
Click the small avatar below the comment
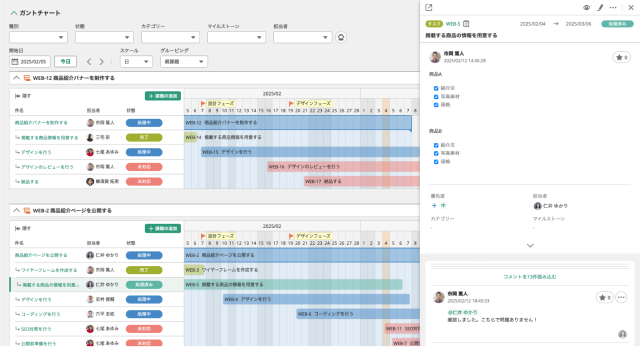pyautogui.click(x=622, y=334)
